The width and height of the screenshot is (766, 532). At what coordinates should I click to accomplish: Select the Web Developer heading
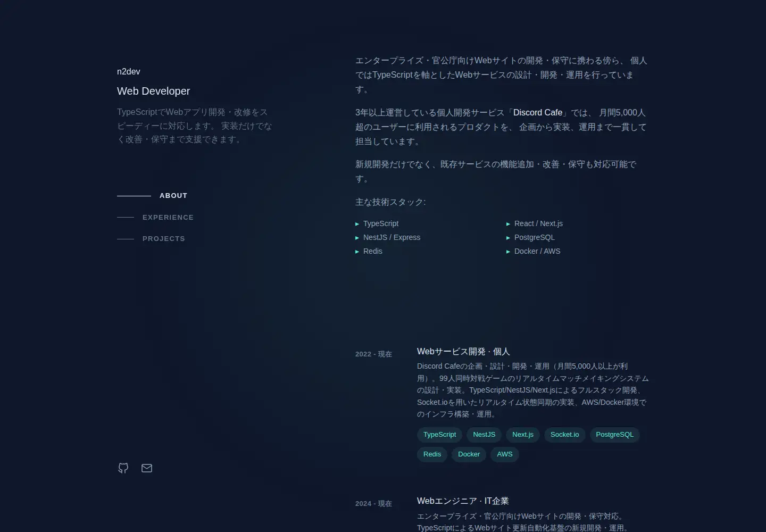pos(153,91)
